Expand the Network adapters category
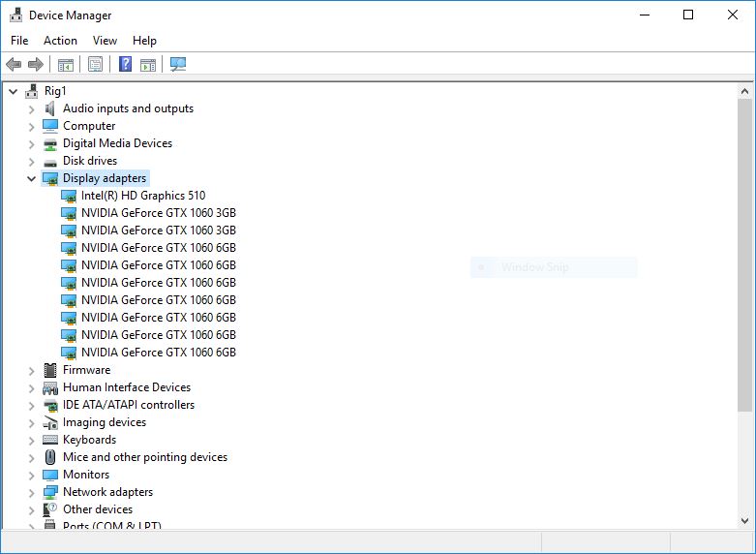Screen dimensions: 756x554 point(32,493)
